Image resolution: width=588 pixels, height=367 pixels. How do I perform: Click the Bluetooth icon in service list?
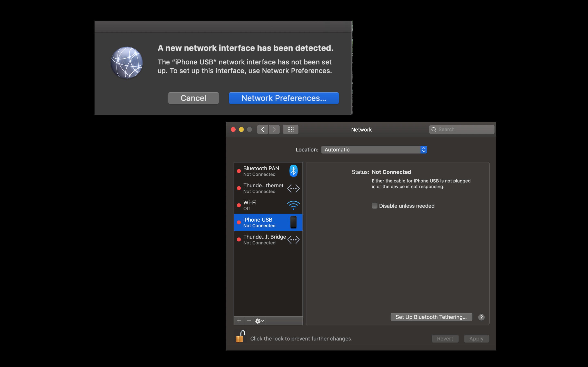pyautogui.click(x=293, y=171)
